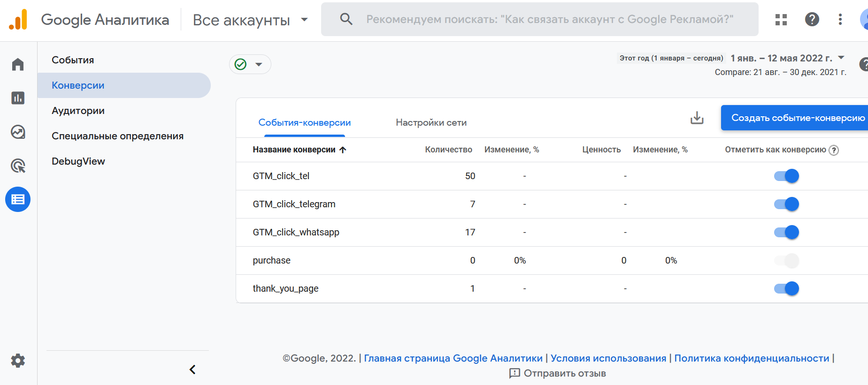The height and width of the screenshot is (385, 868).
Task: Select the GTM_click_tel conversion name
Action: pos(281,176)
